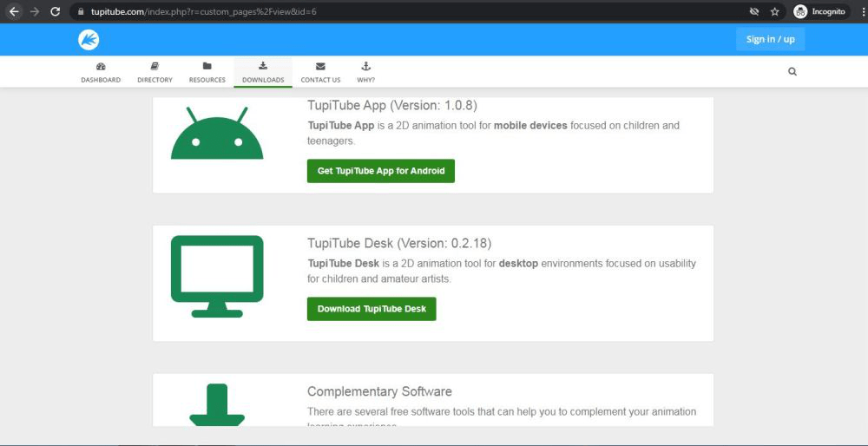Click the Complementary Software heading

point(379,392)
